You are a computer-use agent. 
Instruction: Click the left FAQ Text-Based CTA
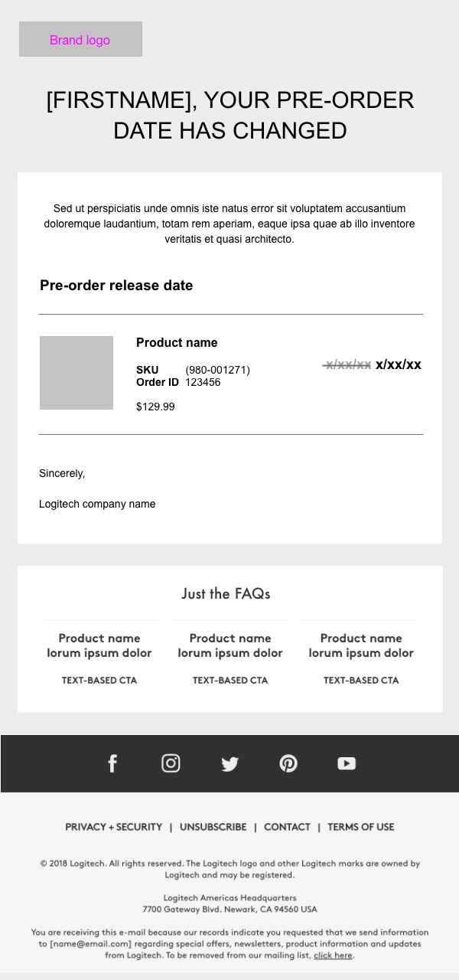(x=99, y=680)
